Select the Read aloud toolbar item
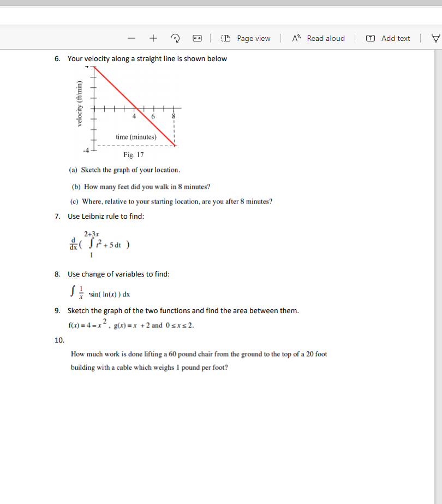Viewport: 442px width, 504px height. click(x=318, y=38)
